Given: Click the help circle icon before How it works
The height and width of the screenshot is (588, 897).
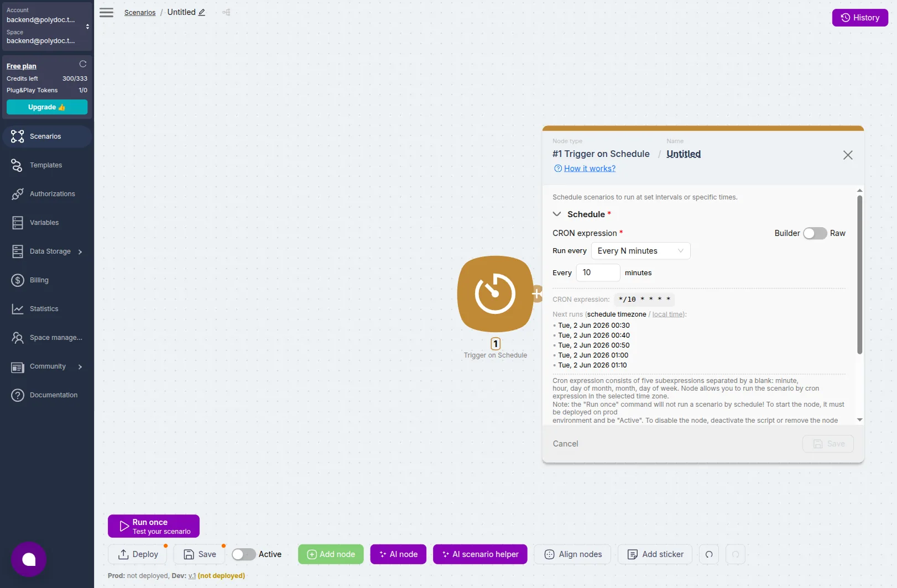Looking at the screenshot, I should [x=558, y=169].
